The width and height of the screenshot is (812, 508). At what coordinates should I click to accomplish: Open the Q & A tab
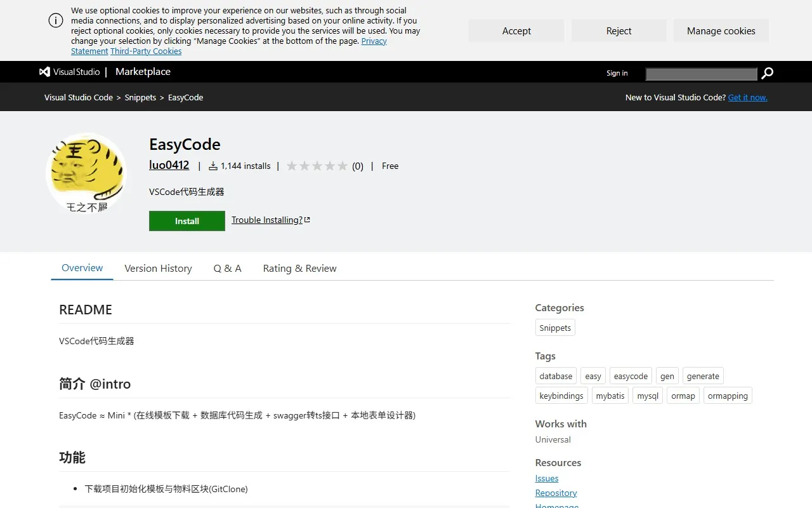coord(227,268)
